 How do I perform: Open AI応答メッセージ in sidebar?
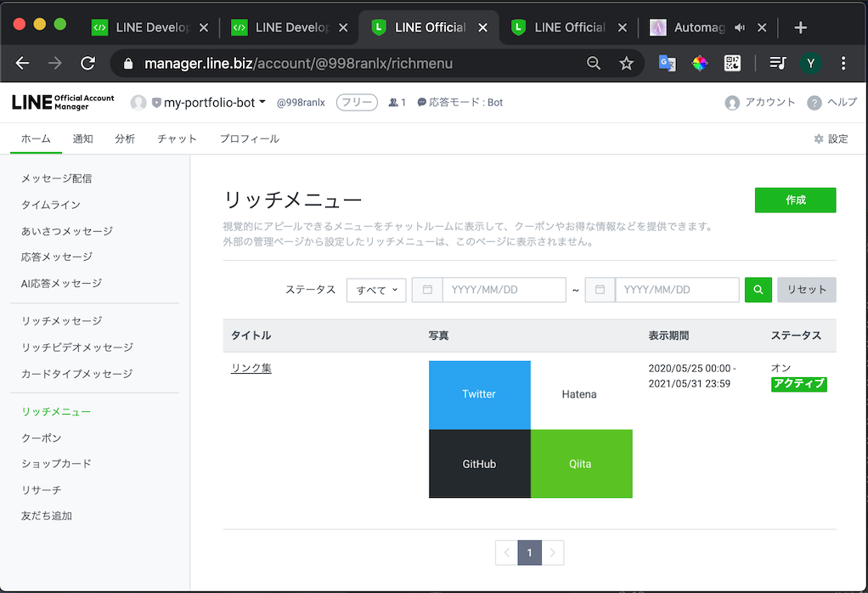(x=61, y=284)
